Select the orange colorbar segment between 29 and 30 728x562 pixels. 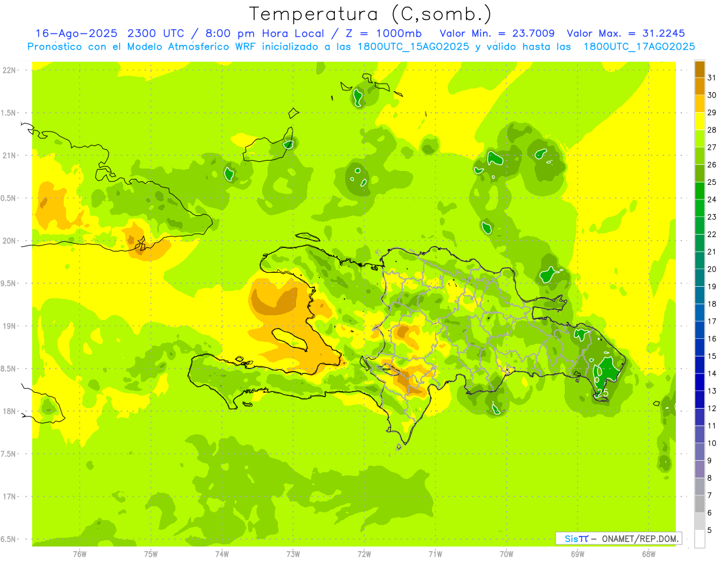point(699,104)
